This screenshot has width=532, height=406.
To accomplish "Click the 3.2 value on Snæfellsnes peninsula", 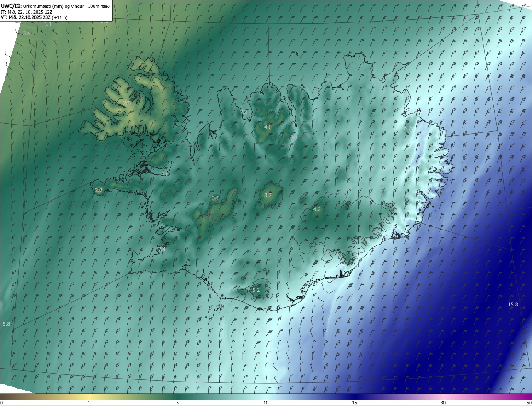I will tap(99, 190).
